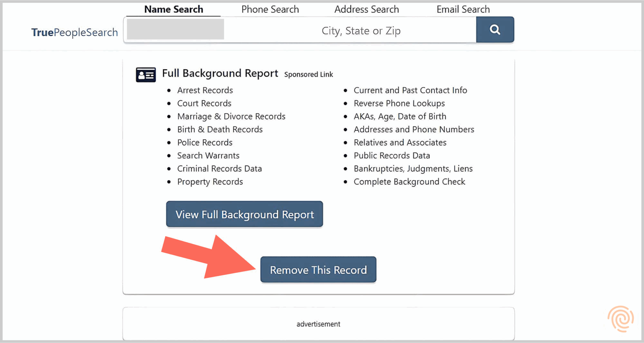Click the Criminal Records Data item
This screenshot has width=644, height=343.
[219, 168]
